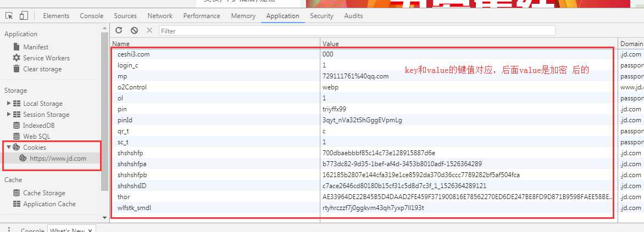This screenshot has height=232, width=644.
Task: Switch to the Console tab
Action: (92, 15)
